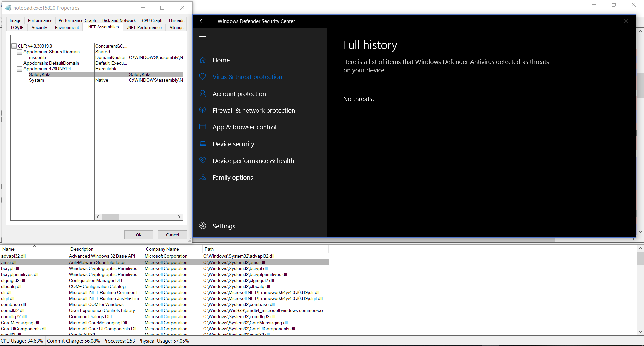Open Family options section

click(x=233, y=178)
